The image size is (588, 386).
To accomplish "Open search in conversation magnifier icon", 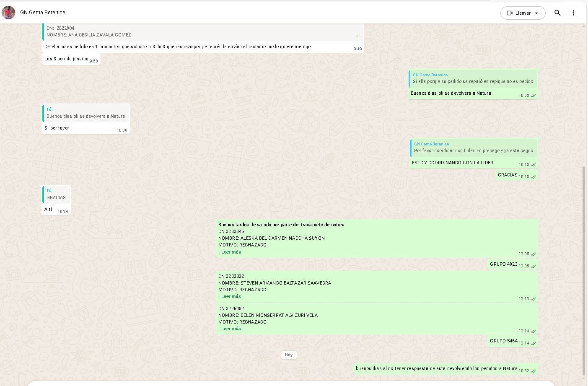I will (x=557, y=13).
